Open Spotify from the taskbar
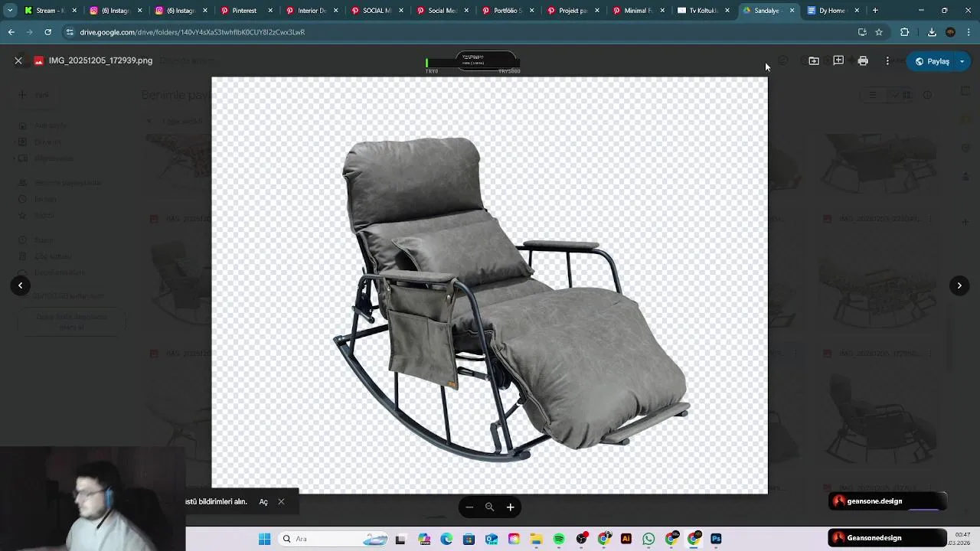The image size is (980, 551). pos(559,539)
